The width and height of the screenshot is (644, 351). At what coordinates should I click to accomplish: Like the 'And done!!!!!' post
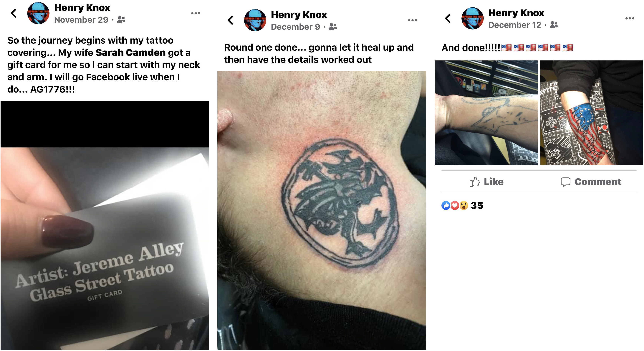coord(486,182)
